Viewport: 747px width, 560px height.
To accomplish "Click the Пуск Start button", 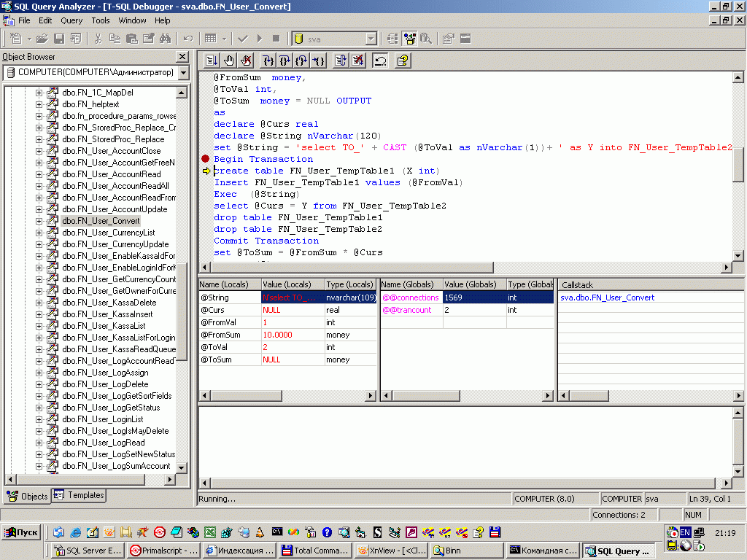I will 22,532.
